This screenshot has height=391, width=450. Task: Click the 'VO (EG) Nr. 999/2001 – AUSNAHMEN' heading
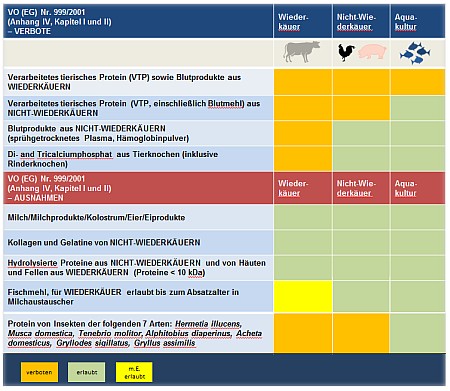pyautogui.click(x=60, y=188)
